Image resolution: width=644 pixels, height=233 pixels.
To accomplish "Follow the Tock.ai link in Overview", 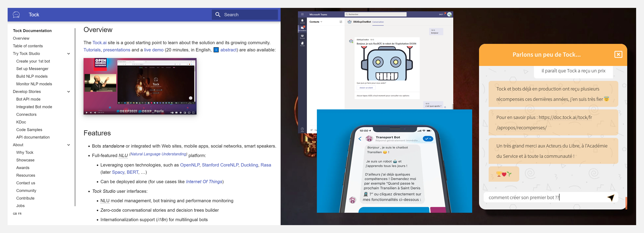I will pyautogui.click(x=100, y=43).
